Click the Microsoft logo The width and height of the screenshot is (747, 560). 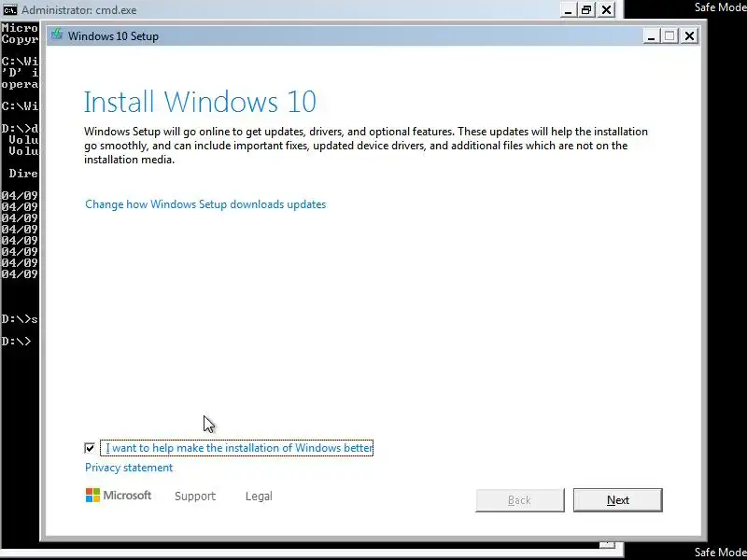119,496
